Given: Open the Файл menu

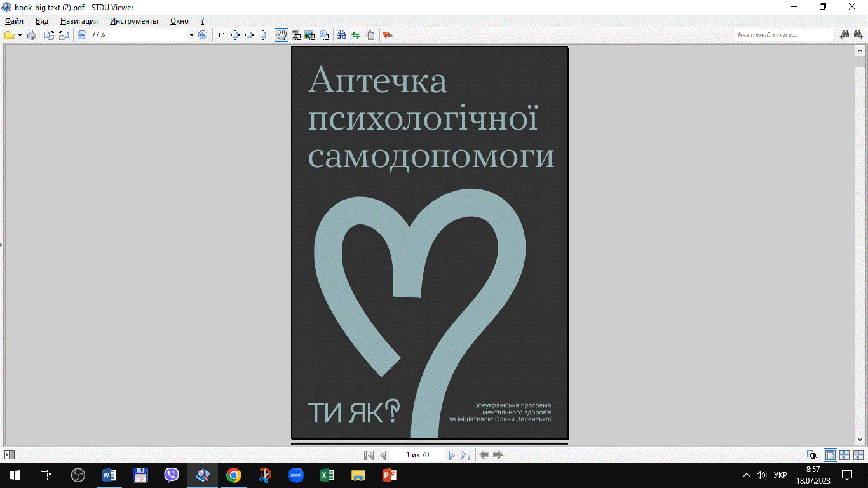Looking at the screenshot, I should (x=14, y=21).
